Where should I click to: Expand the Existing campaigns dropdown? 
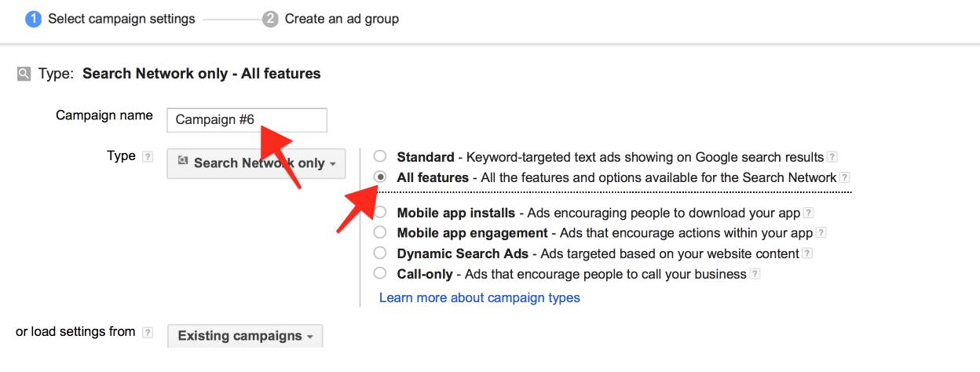pyautogui.click(x=245, y=336)
